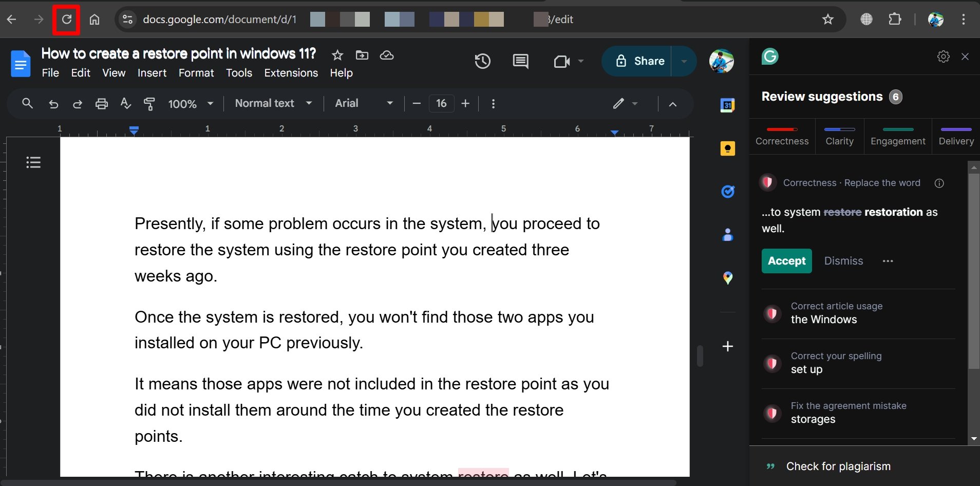Click the Chrome profile avatar
The height and width of the screenshot is (486, 980).
(x=936, y=20)
